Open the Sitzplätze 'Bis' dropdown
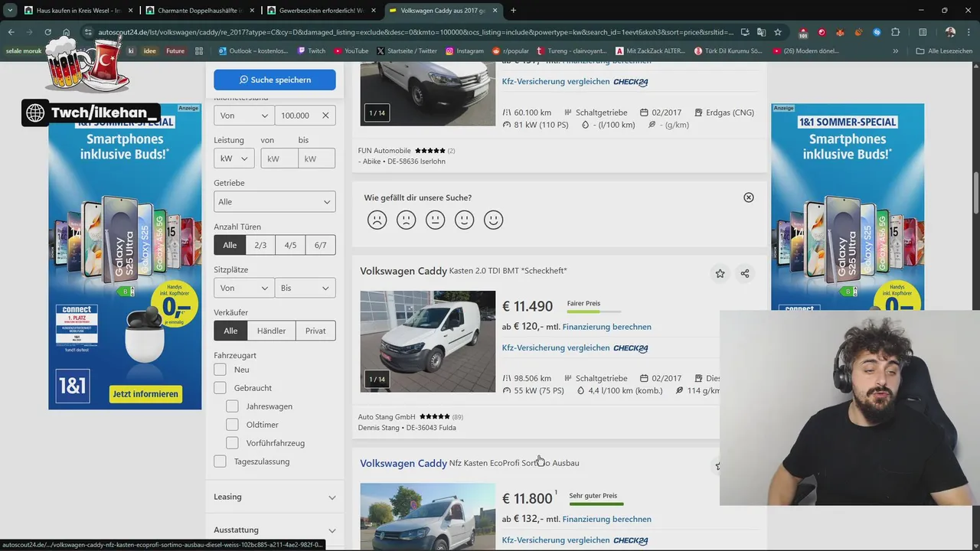 305,288
